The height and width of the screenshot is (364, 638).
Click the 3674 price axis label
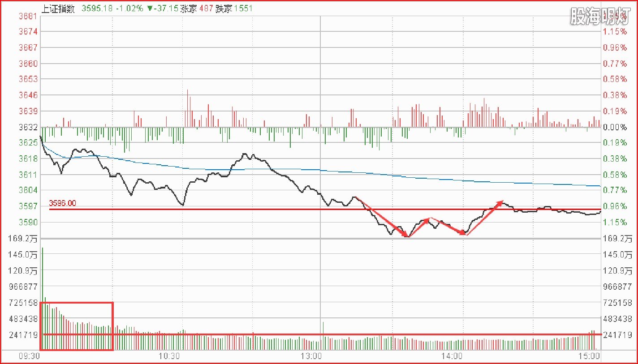pos(29,31)
